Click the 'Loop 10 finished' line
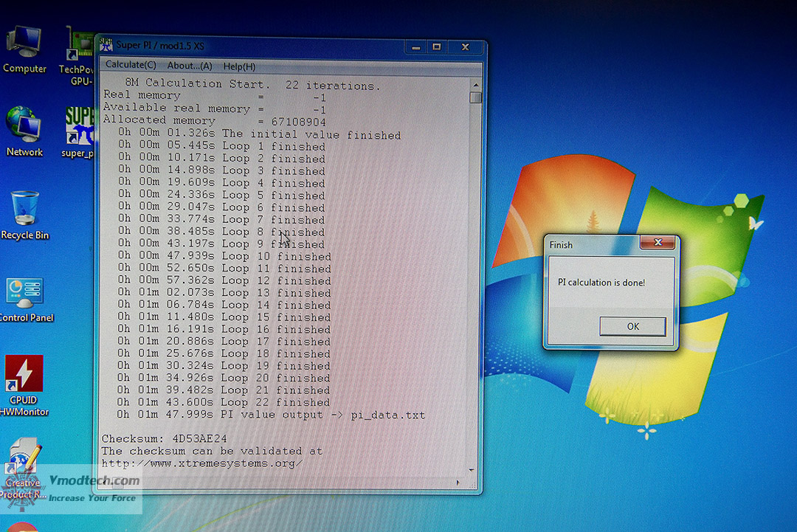The width and height of the screenshot is (797, 532). 224,256
